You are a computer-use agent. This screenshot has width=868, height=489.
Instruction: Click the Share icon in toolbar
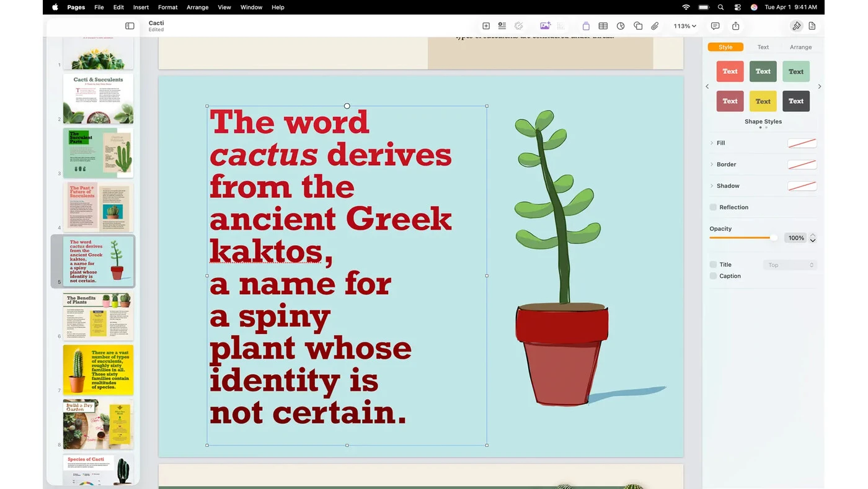click(x=735, y=26)
